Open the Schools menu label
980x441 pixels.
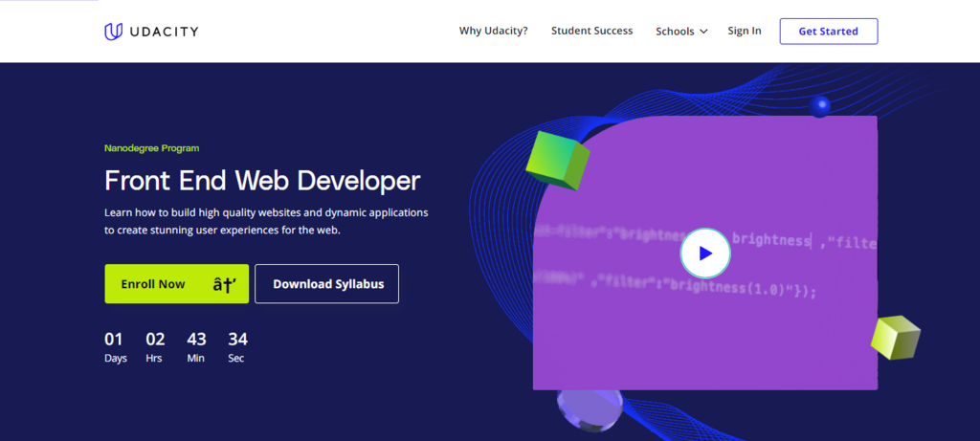pyautogui.click(x=675, y=32)
